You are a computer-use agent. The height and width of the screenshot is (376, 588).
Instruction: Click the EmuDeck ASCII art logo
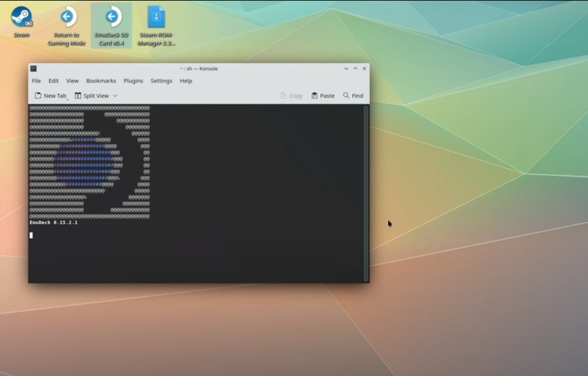90,162
